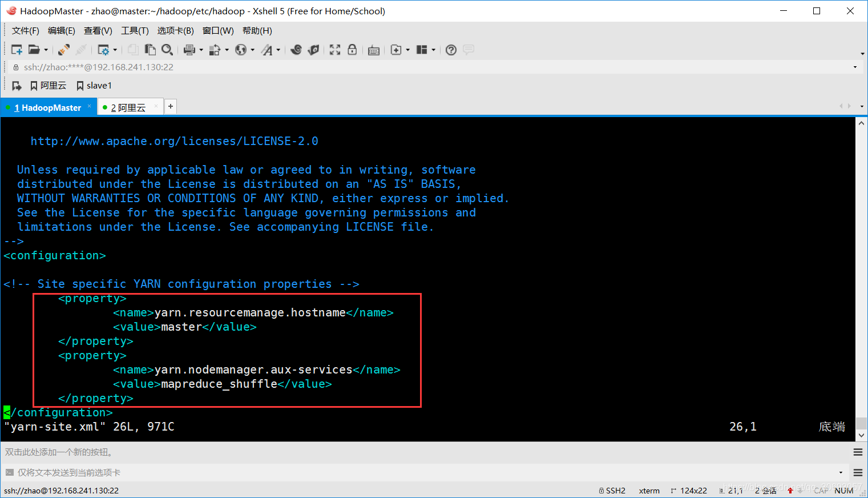Click the Disconnect icon
868x498 pixels.
coord(81,50)
